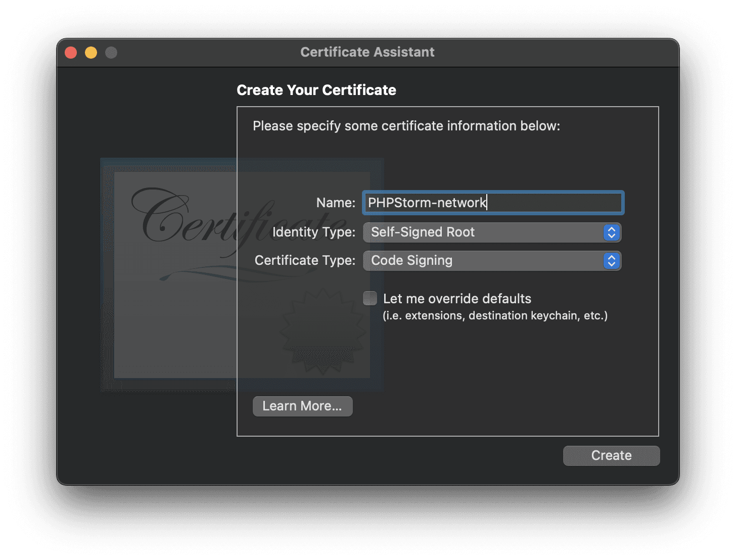Minimize the Certificate Assistant window

[x=91, y=53]
